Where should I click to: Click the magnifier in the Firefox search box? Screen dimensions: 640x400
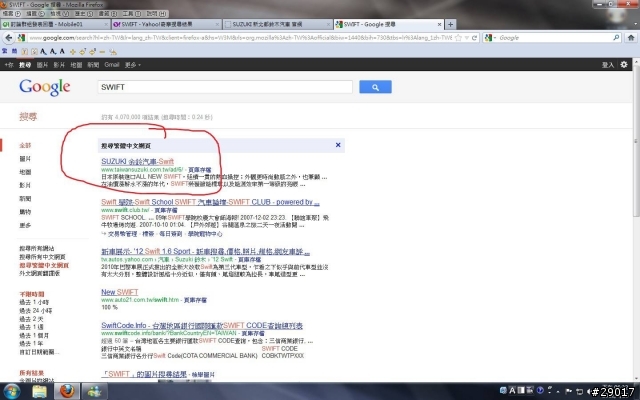pyautogui.click(x=616, y=38)
